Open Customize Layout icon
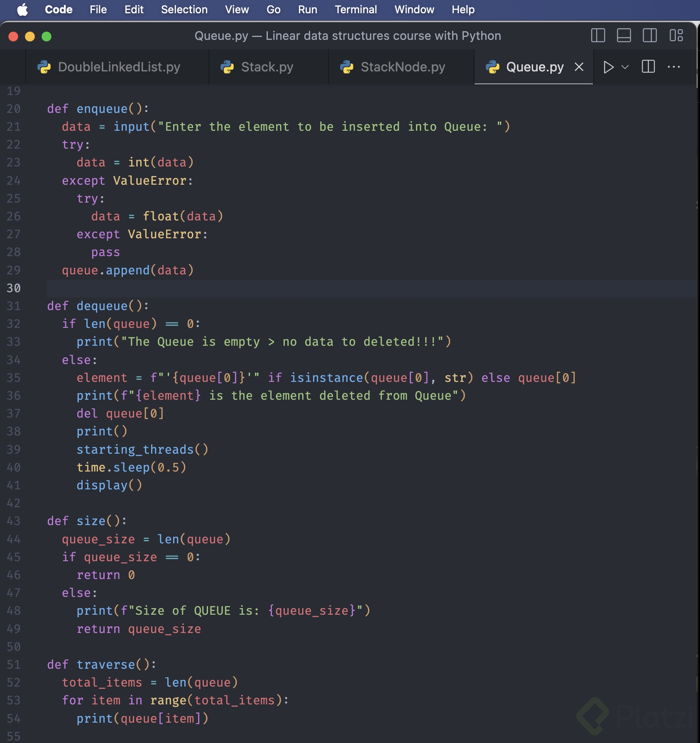This screenshot has height=743, width=700. [676, 35]
